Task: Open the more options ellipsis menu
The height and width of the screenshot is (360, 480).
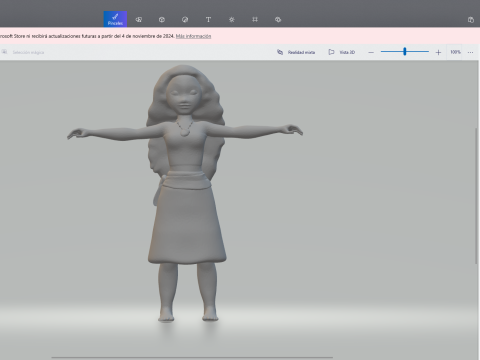Action: (470, 52)
